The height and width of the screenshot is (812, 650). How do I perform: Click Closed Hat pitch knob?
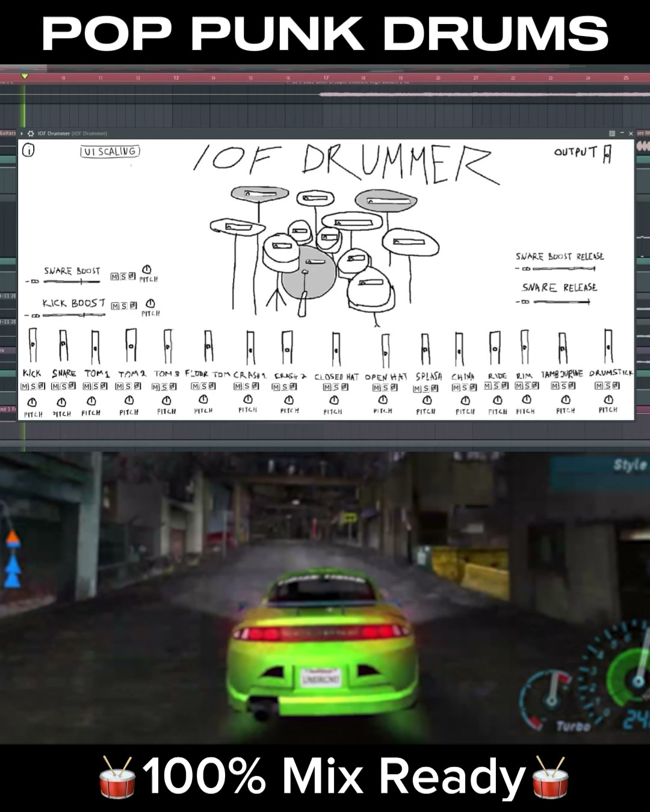coord(334,400)
